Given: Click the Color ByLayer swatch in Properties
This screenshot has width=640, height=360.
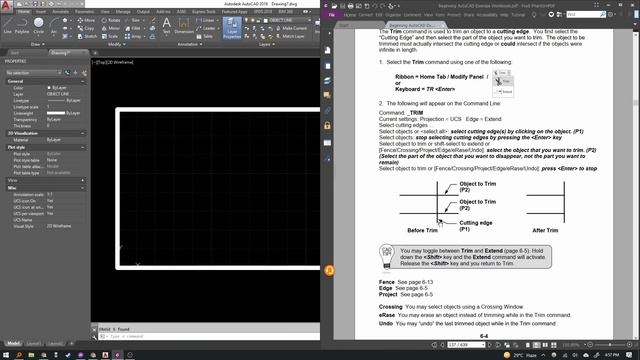Looking at the screenshot, I should 49,88.
